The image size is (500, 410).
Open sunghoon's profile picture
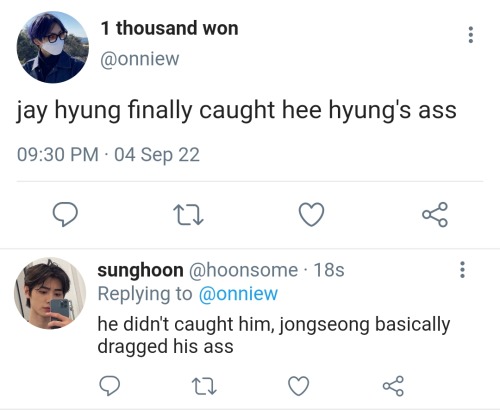[x=50, y=293]
